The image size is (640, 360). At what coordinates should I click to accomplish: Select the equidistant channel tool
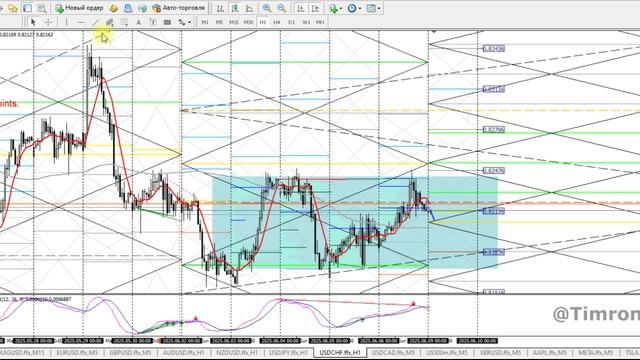(110, 22)
